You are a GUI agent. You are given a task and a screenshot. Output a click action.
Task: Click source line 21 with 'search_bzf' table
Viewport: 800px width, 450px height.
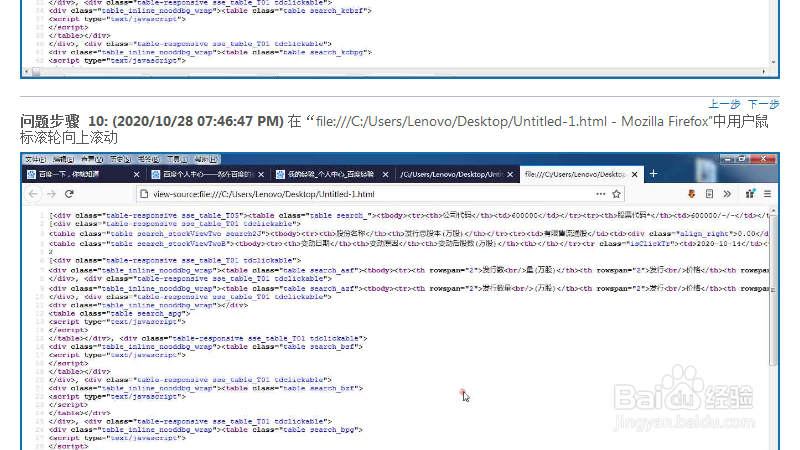(x=206, y=388)
